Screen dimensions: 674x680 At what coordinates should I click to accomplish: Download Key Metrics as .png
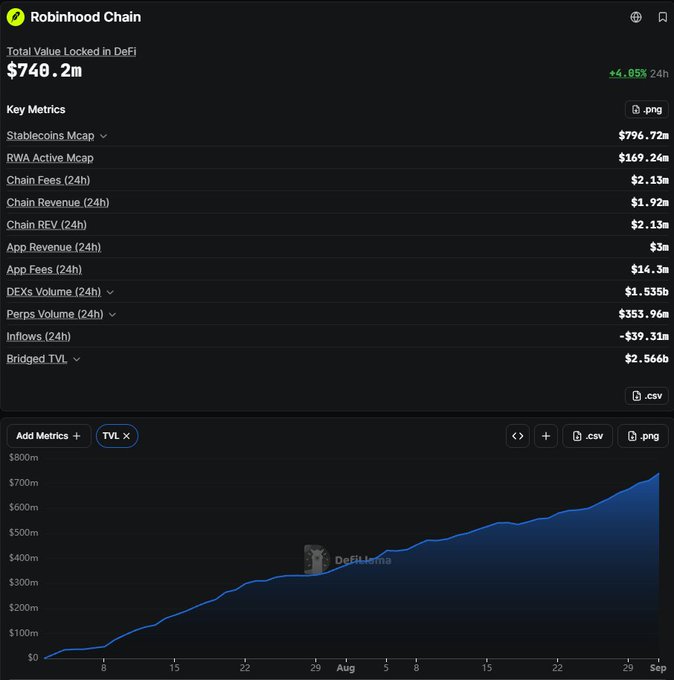click(x=647, y=109)
